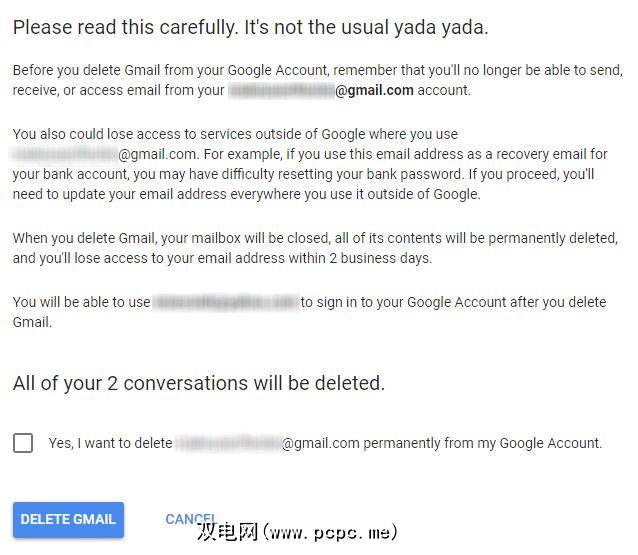Click the 'Please read this carefully' heading
Image resolution: width=638 pixels, height=555 pixels.
[250, 27]
